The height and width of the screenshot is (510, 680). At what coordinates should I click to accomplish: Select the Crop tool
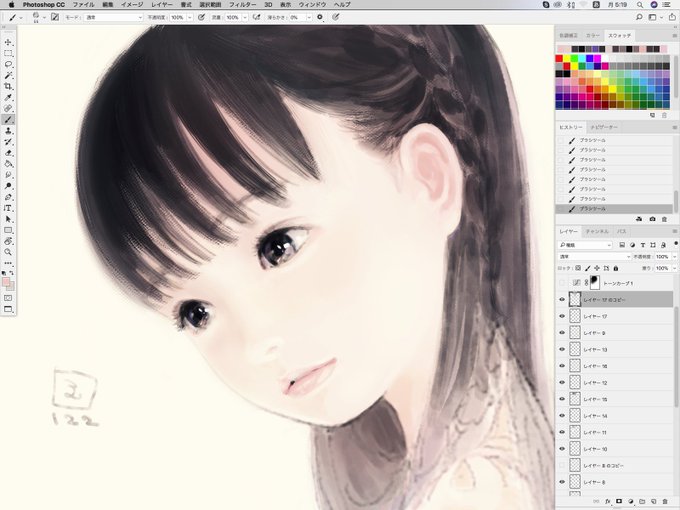pos(8,86)
